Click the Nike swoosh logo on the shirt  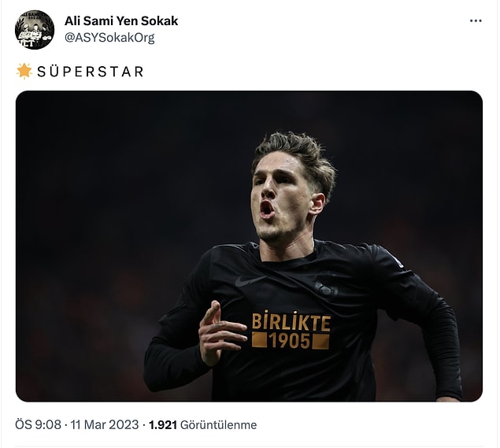249,280
